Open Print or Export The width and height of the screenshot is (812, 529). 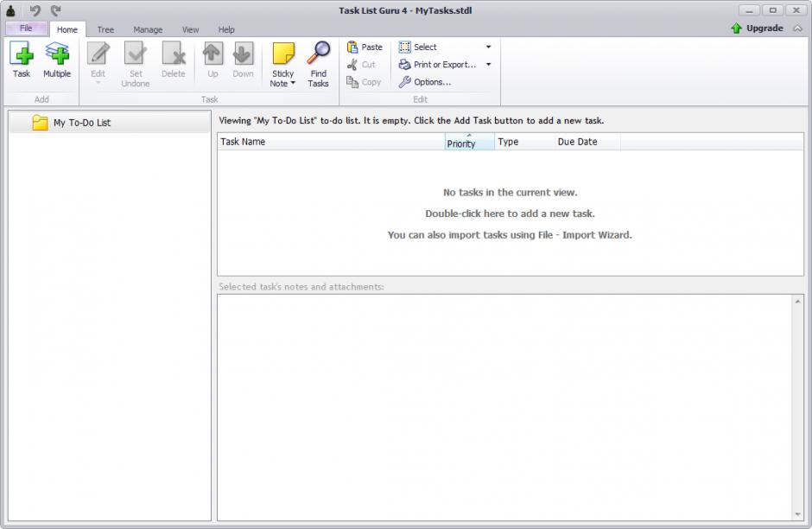point(438,65)
